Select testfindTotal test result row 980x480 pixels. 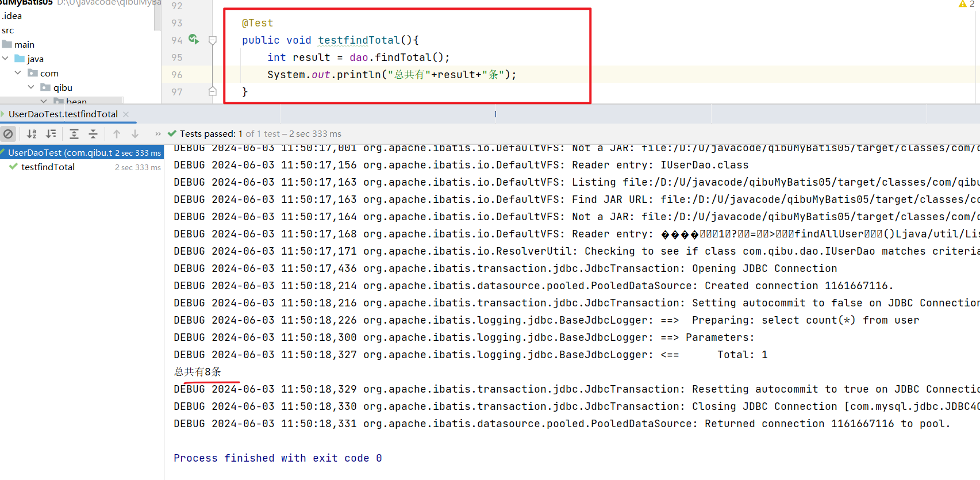point(48,167)
